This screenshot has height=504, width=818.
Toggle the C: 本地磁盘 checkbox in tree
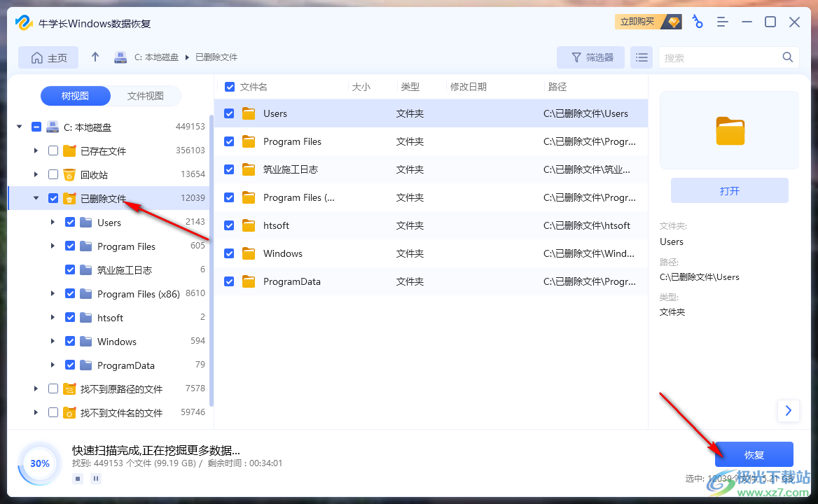pos(36,127)
